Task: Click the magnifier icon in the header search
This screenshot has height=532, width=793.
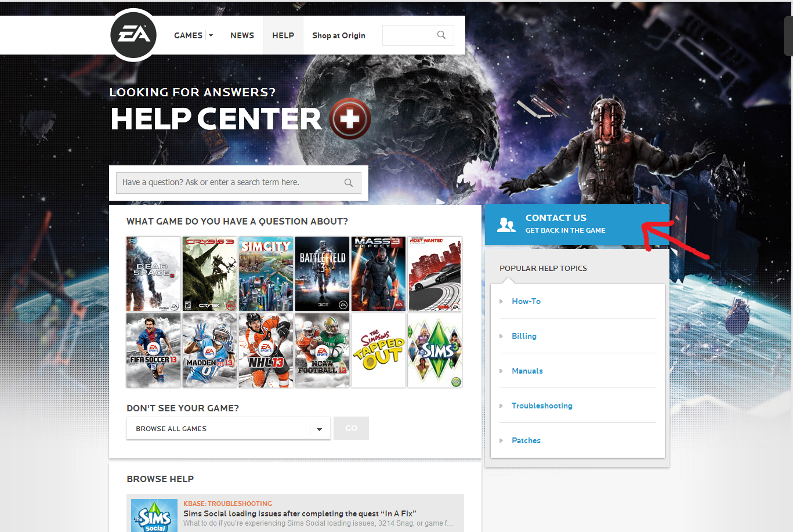Action: click(441, 35)
